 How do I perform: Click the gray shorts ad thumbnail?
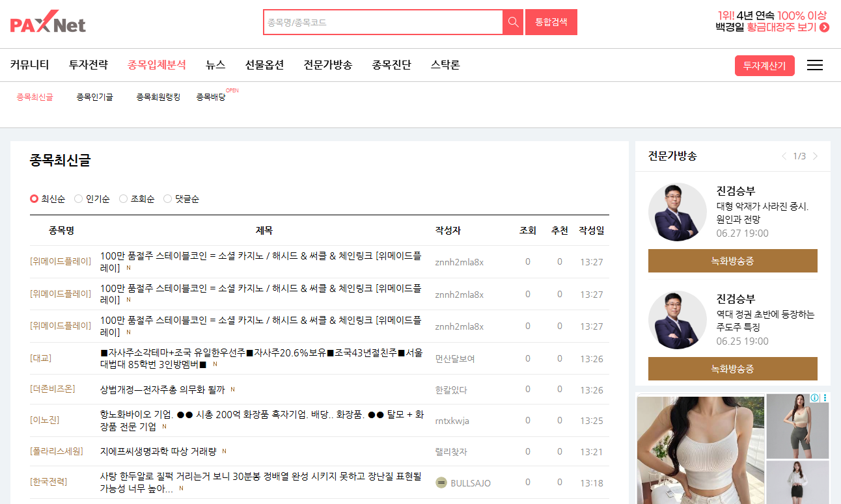[x=797, y=426]
